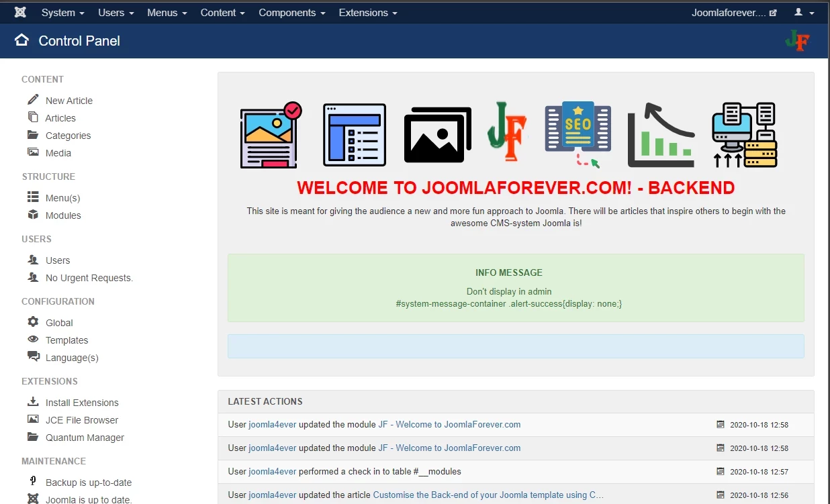This screenshot has height=504, width=830.
Task: Click the Latest Actions panel header
Action: [x=516, y=401]
